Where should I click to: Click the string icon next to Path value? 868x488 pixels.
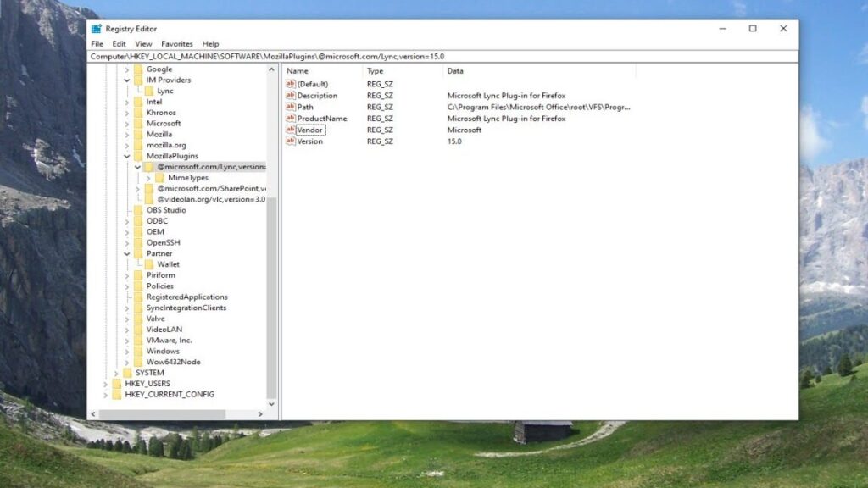291,108
